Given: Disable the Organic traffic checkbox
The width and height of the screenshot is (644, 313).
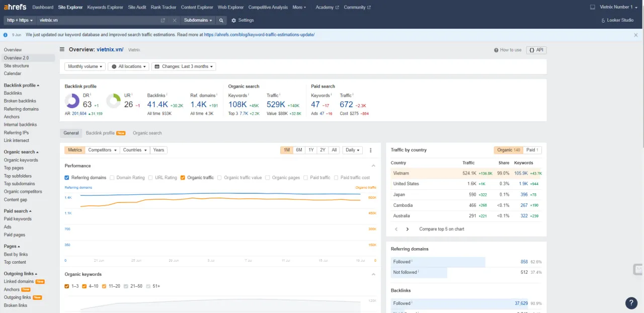Looking at the screenshot, I should pyautogui.click(x=183, y=178).
